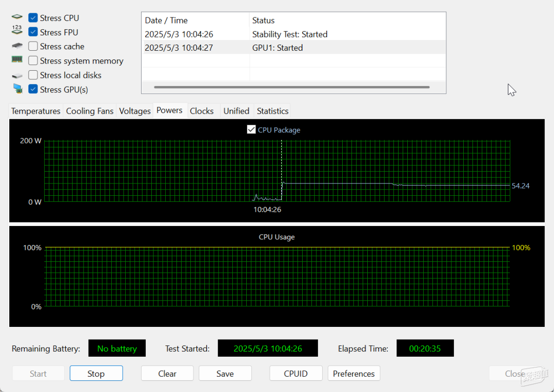Screen dimensions: 554x392
Task: Click the 100% CPU usage value label
Action: (x=521, y=247)
